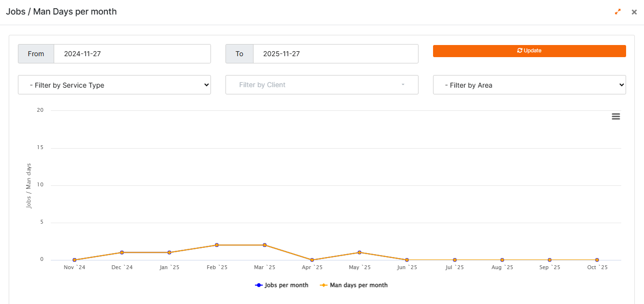Click the From date field showing 2024-11-27
This screenshot has width=644, height=304.
[x=132, y=54]
